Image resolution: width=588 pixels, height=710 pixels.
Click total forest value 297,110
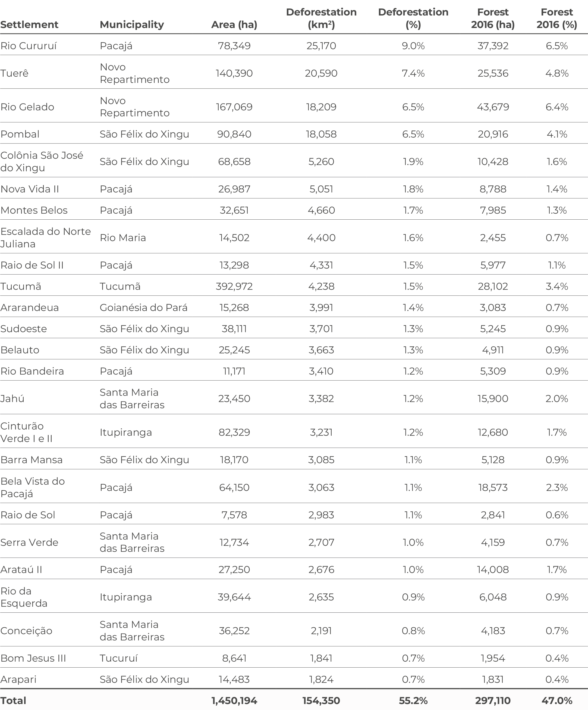(x=493, y=700)
